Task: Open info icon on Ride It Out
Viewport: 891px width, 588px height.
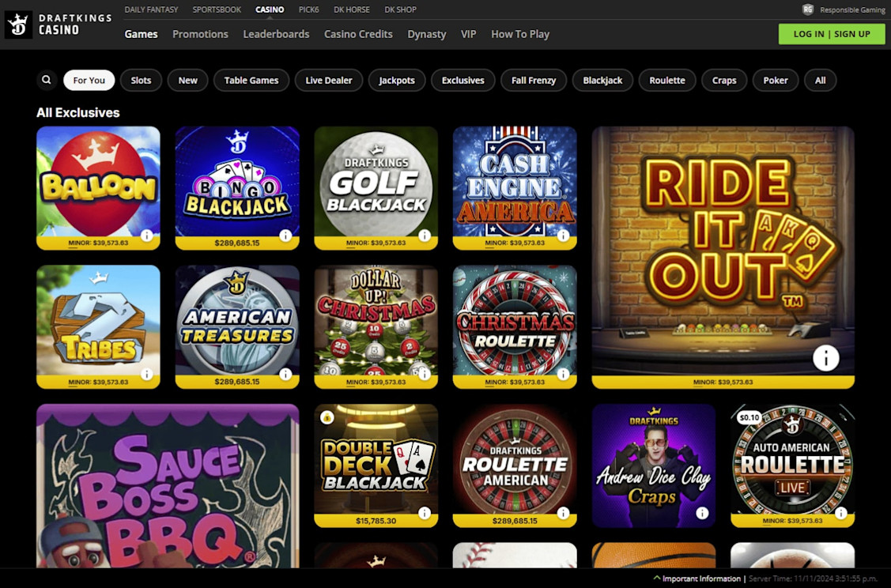Action: [825, 358]
